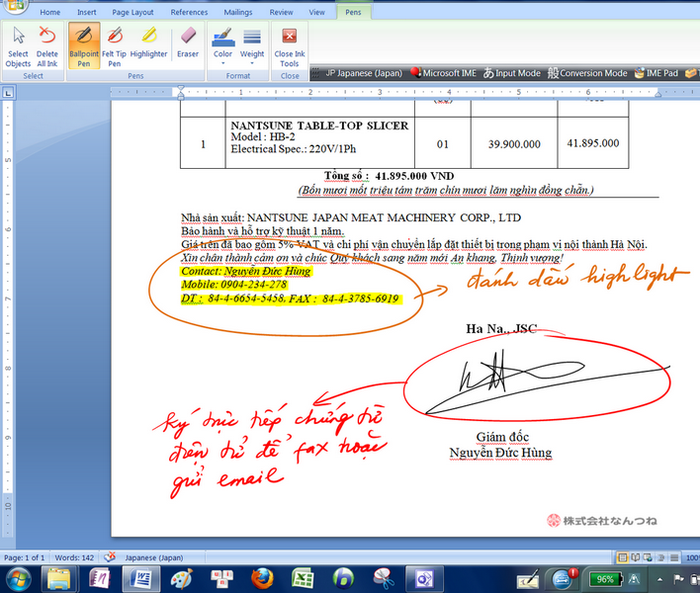Choose the Felt Tip Pen tool
The width and height of the screenshot is (700, 593).
pyautogui.click(x=115, y=45)
